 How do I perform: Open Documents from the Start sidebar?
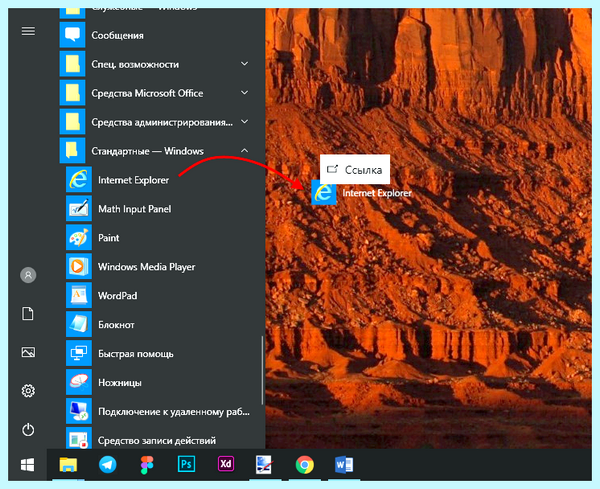tap(28, 313)
